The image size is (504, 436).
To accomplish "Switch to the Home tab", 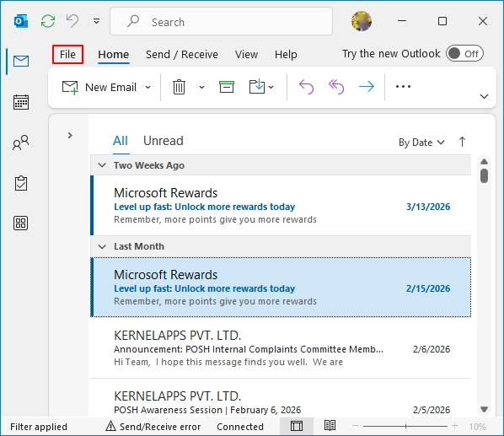I will [x=114, y=54].
